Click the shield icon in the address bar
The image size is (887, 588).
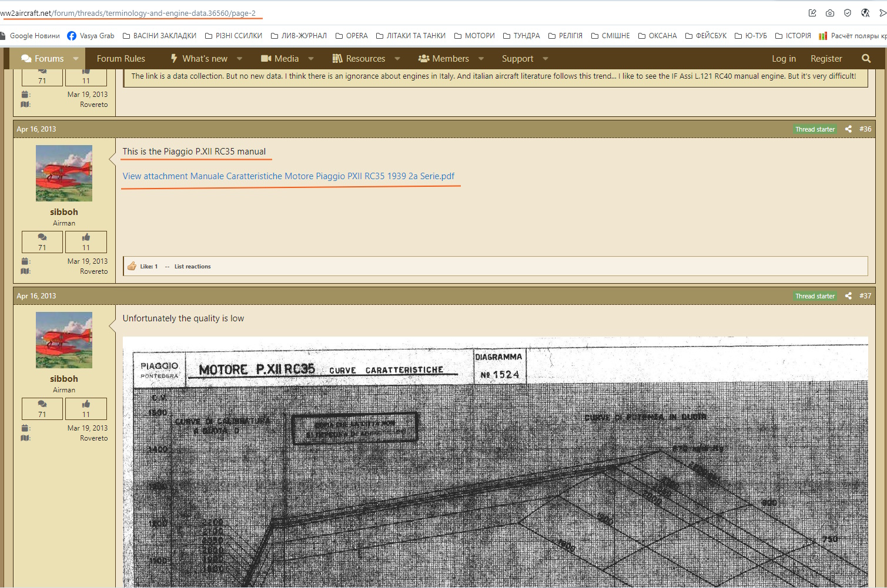[848, 13]
